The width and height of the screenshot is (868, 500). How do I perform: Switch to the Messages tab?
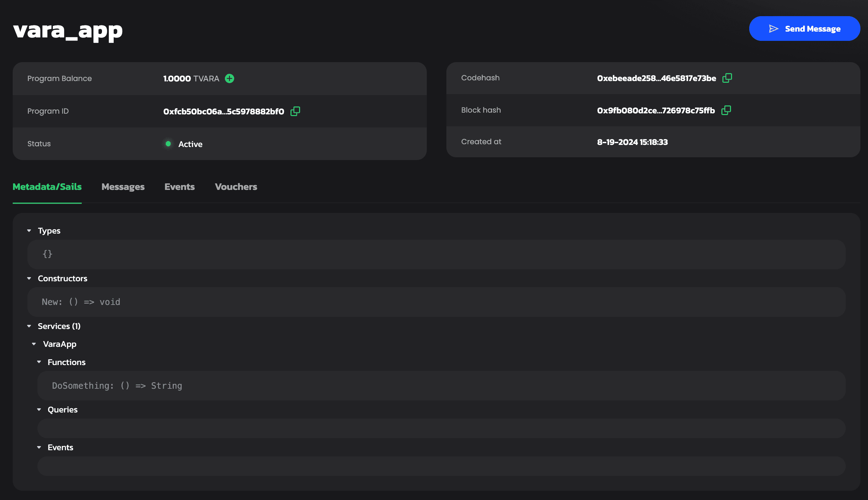pos(123,186)
